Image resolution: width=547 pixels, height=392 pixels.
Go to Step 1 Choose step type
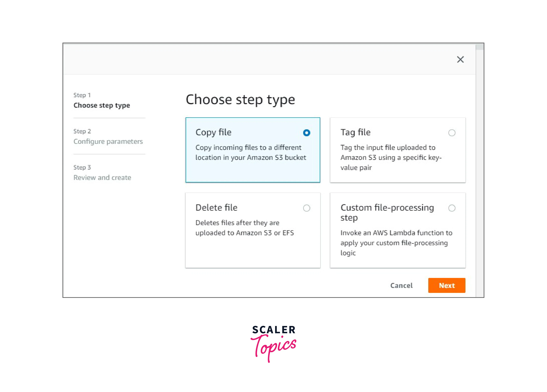(101, 105)
